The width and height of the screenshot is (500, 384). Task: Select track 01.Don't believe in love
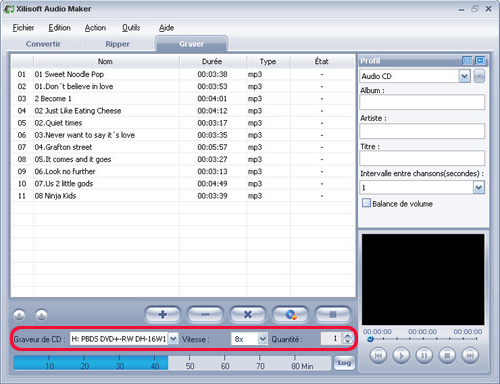pyautogui.click(x=183, y=86)
